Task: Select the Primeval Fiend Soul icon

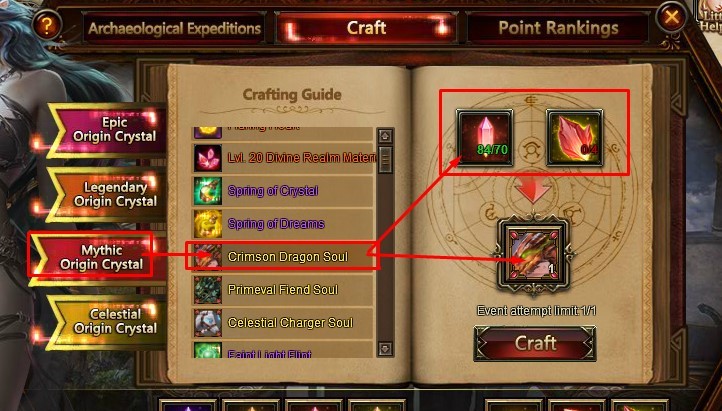Action: pyautogui.click(x=208, y=289)
